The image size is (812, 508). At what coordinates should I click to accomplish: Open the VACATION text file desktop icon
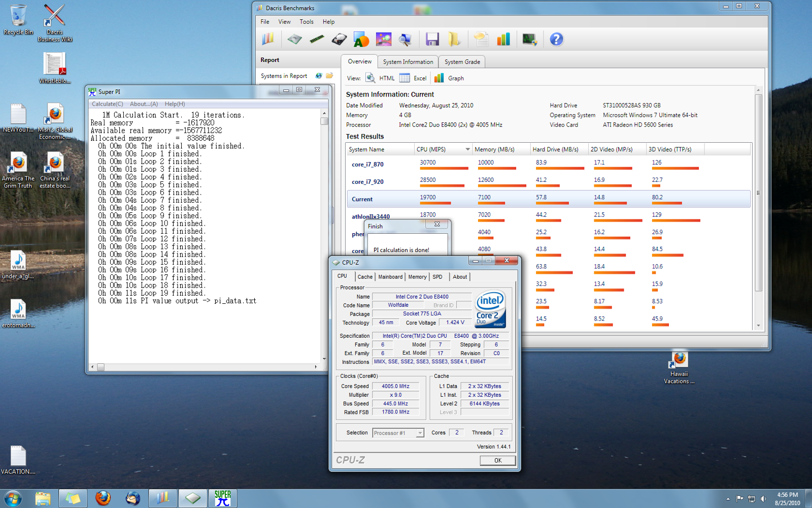point(18,460)
